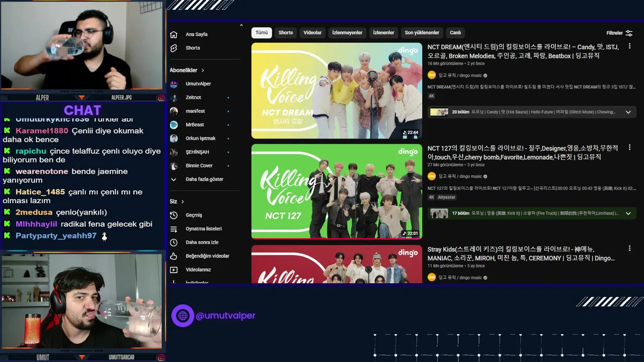Viewport: 644px width, 362px height.
Task: Select the Shorts filter chip
Action: point(286,33)
